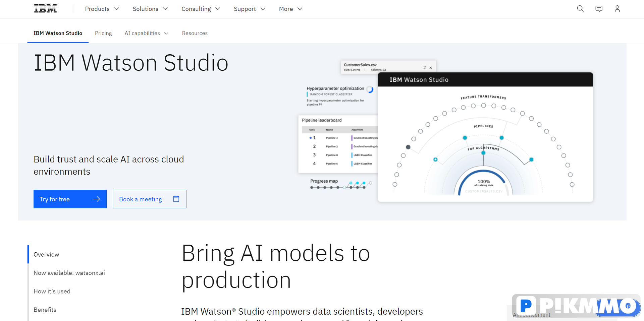
Task: Go to the Overview section link
Action: point(46,254)
